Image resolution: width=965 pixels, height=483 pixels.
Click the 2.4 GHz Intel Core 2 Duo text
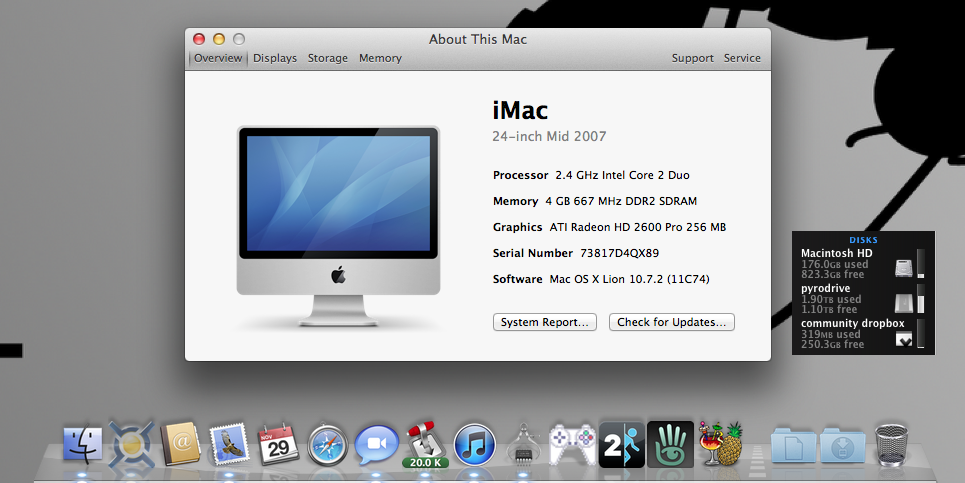coord(622,175)
